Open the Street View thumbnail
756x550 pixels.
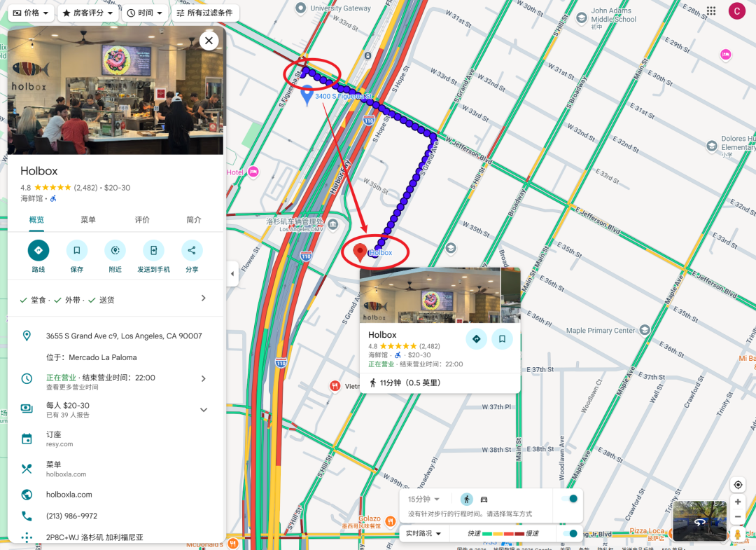(699, 521)
